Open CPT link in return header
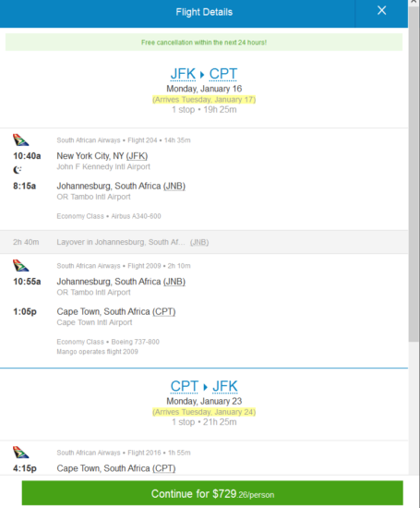This screenshot has height=508, width=420. click(185, 386)
